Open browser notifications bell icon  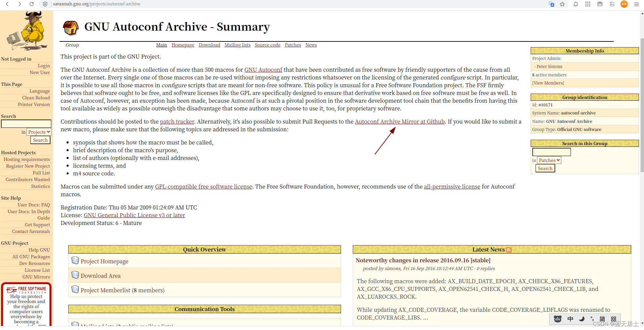[x=576, y=4]
